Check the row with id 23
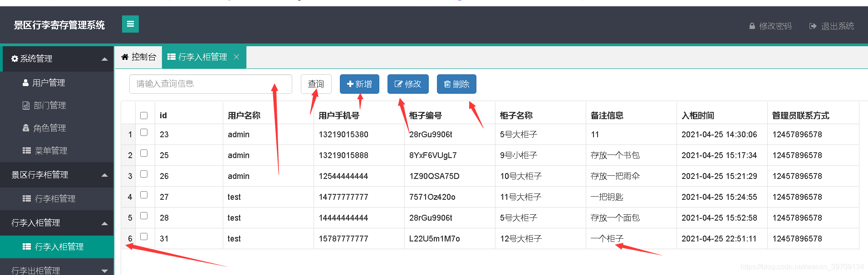The height and width of the screenshot is (275, 868). click(144, 133)
